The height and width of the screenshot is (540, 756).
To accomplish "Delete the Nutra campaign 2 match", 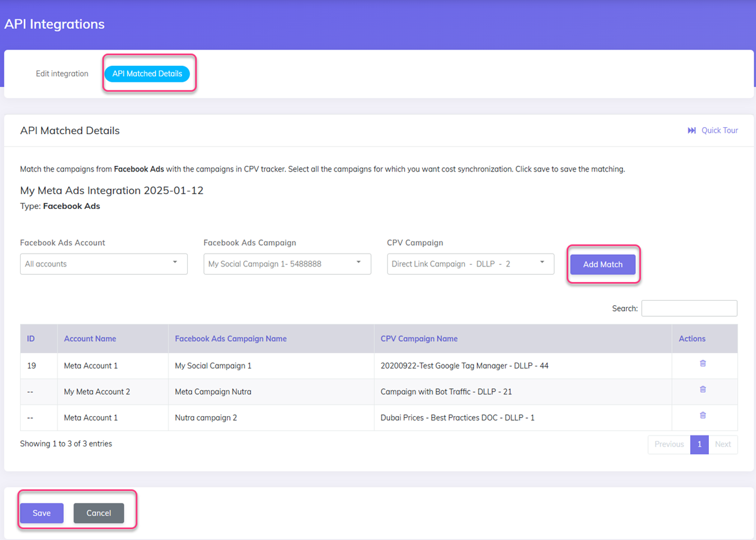I will [x=702, y=415].
